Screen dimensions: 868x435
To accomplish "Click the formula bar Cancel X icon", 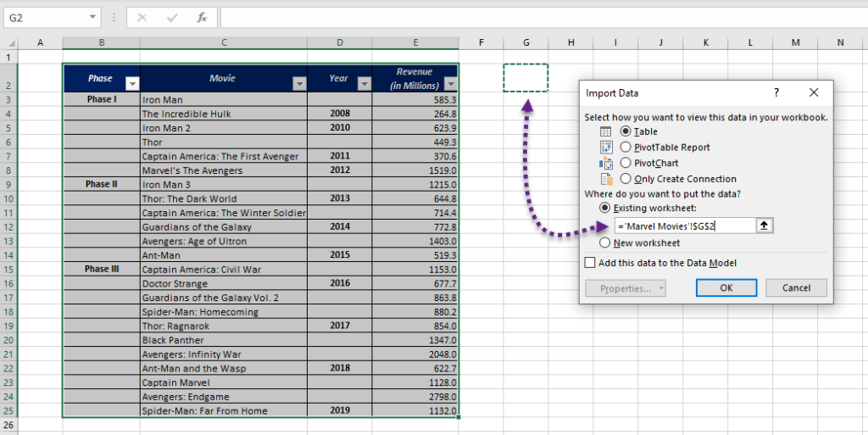I will pos(142,18).
